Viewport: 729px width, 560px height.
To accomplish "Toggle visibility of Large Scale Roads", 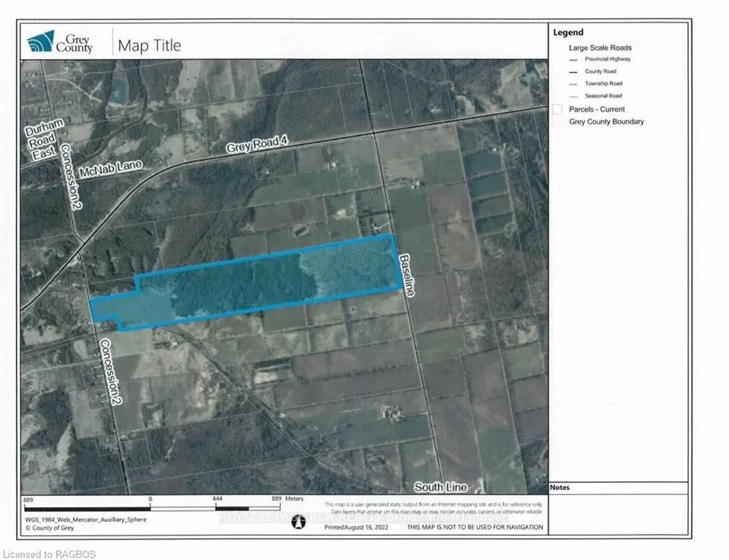I will 601,47.
